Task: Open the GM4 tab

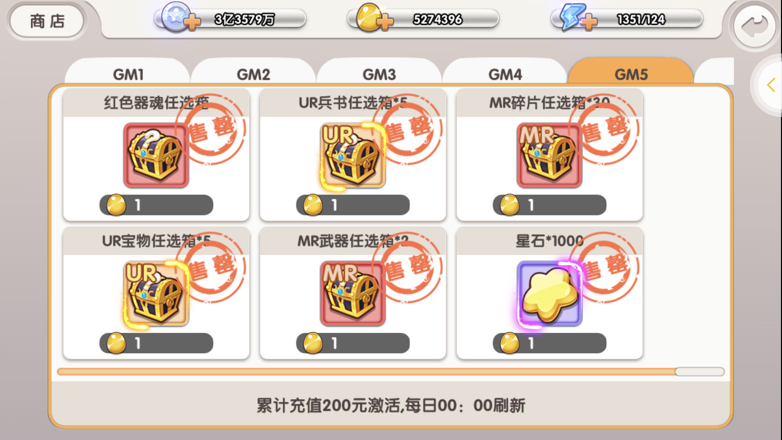Action: [505, 73]
